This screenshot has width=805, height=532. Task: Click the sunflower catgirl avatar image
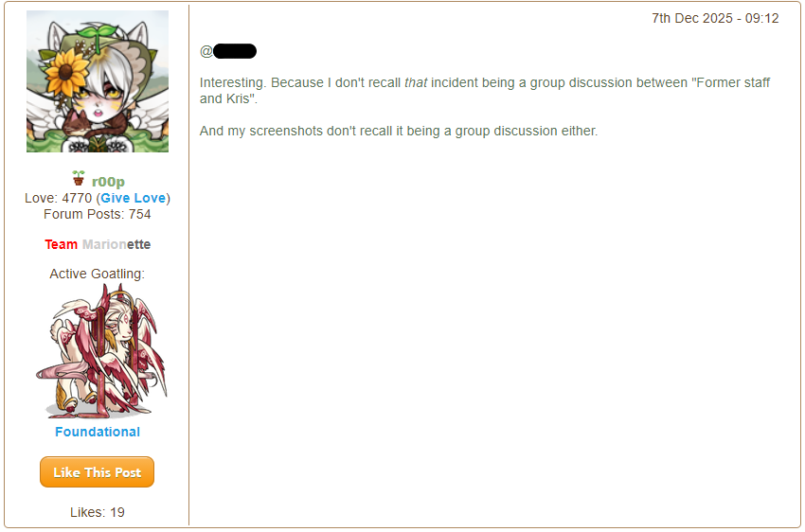98,81
